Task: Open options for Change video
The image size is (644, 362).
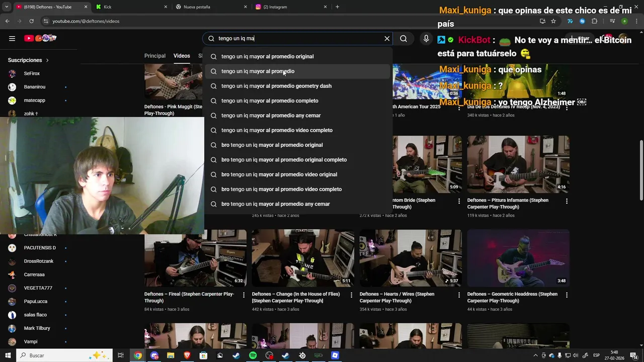Action: [x=351, y=295]
